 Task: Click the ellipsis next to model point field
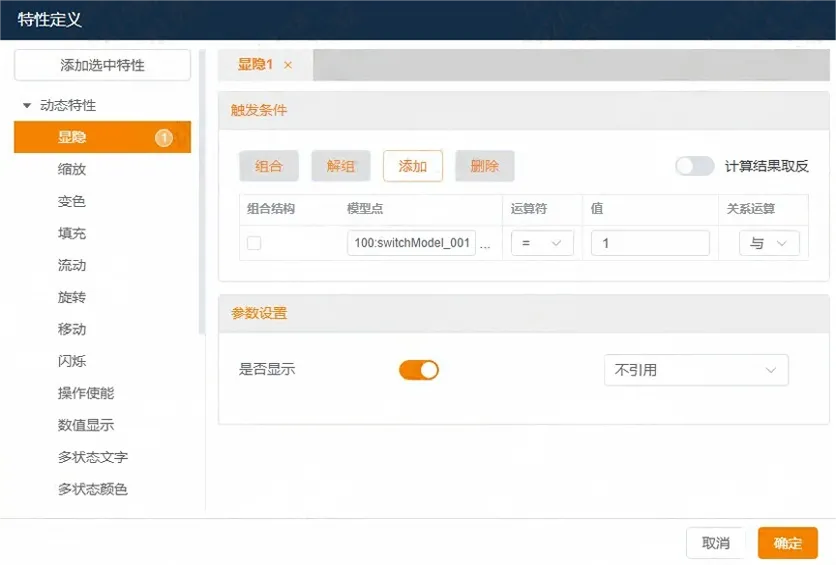point(486,244)
